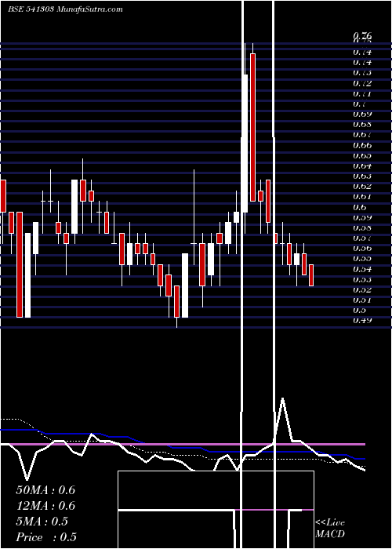Click the 0.7 price axis label

(359, 104)
